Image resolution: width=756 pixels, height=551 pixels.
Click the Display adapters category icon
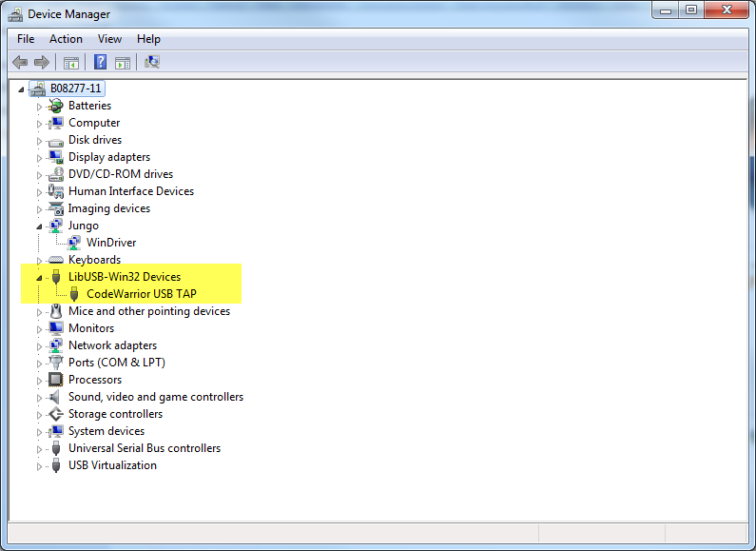pos(56,157)
